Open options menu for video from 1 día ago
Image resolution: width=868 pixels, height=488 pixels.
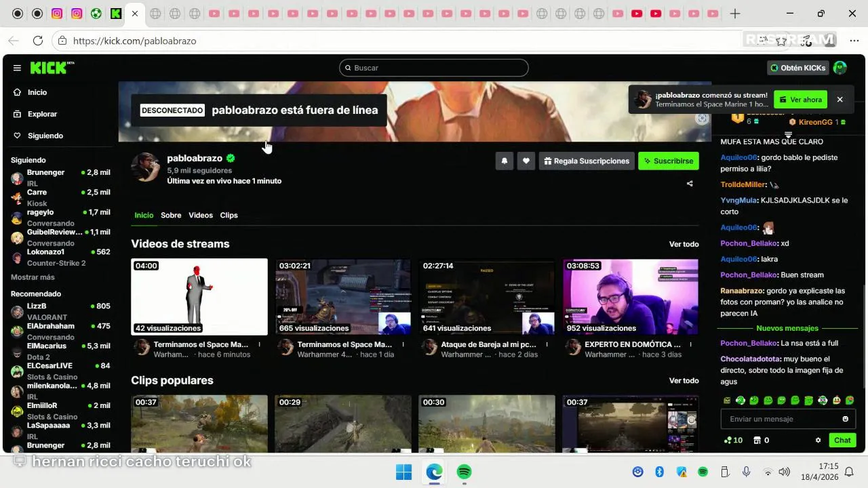point(403,344)
